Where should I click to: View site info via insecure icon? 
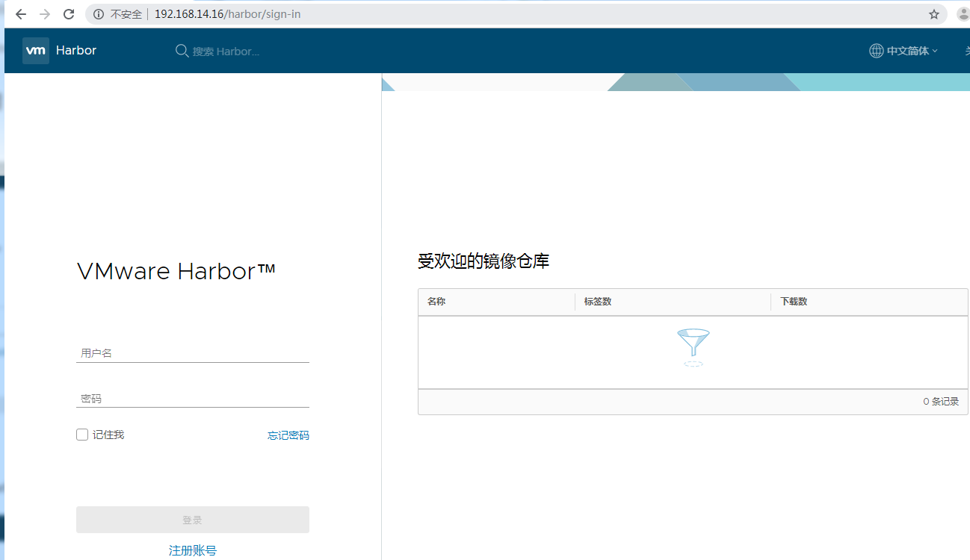pos(99,14)
